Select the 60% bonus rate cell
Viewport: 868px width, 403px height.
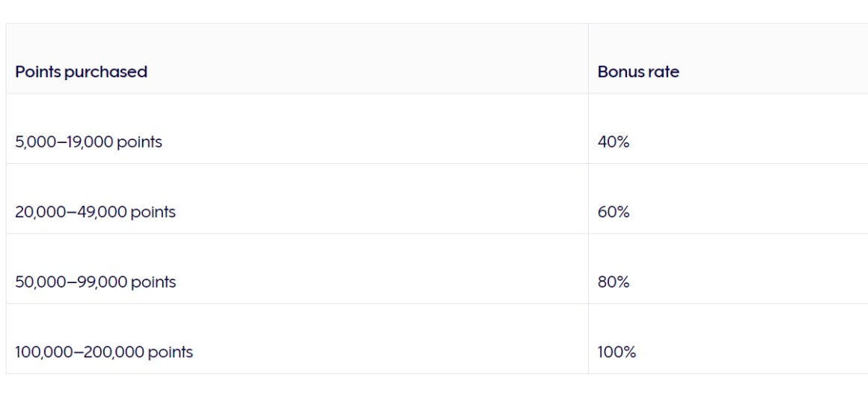click(x=728, y=199)
